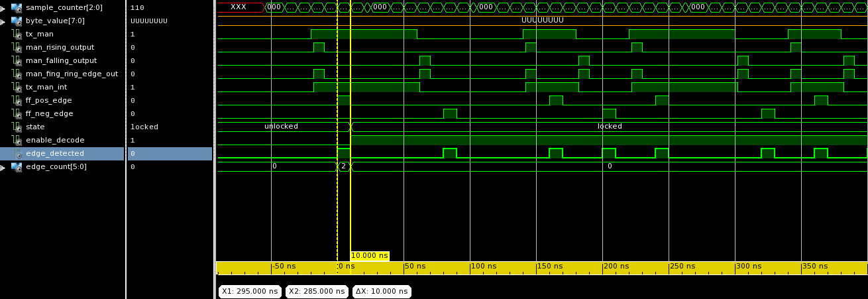Viewport: 868px width, 299px height.
Task: Click the 300 ns mark on time ruler
Action: pos(748,266)
